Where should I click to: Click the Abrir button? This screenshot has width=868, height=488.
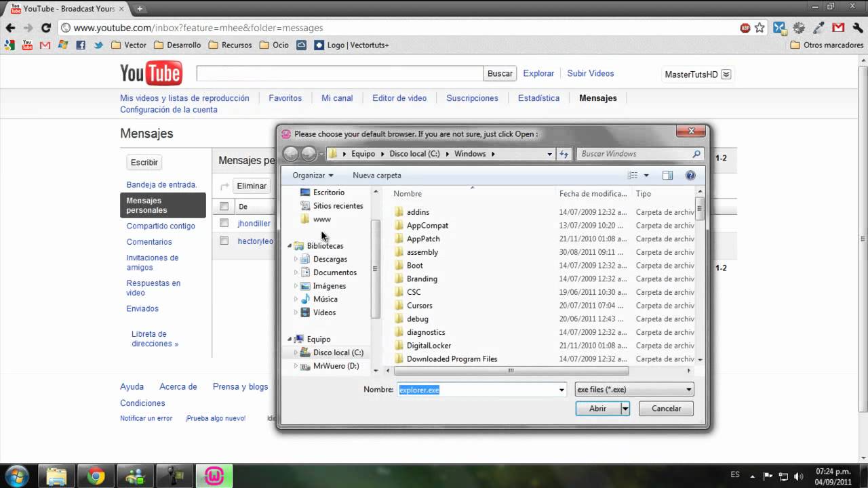pyautogui.click(x=597, y=409)
